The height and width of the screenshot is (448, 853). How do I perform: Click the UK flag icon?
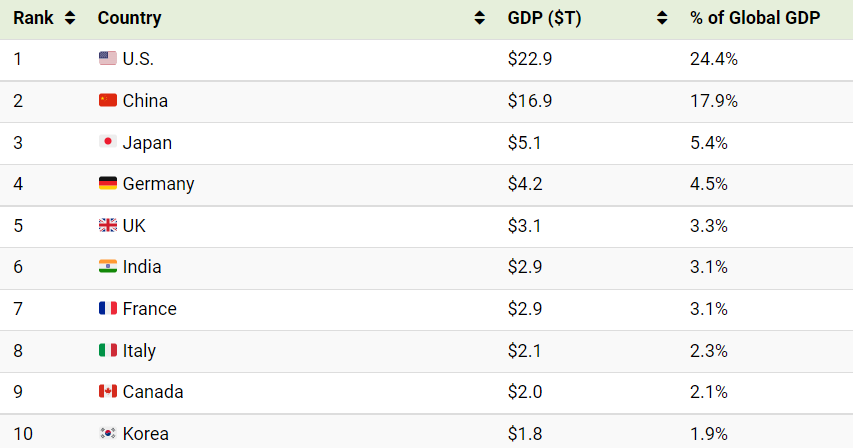(x=108, y=225)
